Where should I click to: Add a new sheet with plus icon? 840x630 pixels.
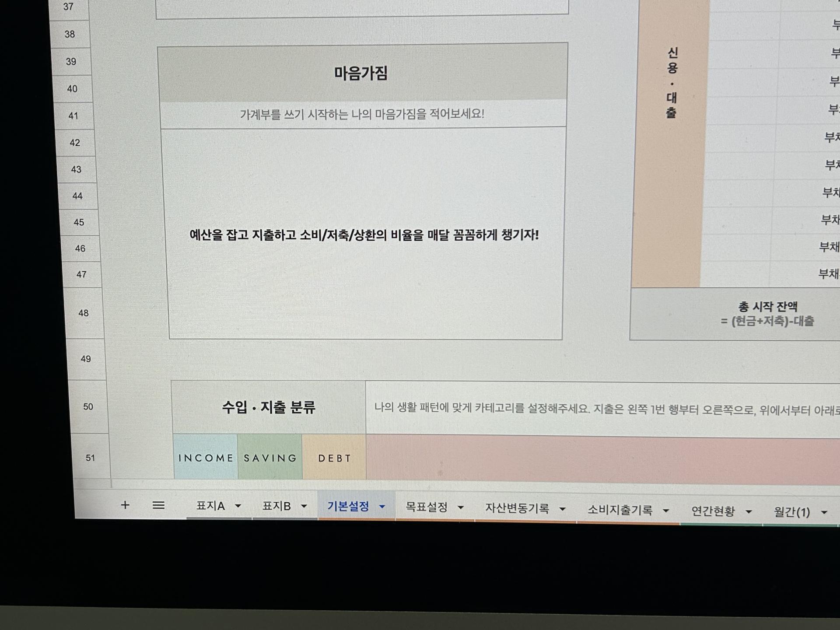pyautogui.click(x=125, y=505)
